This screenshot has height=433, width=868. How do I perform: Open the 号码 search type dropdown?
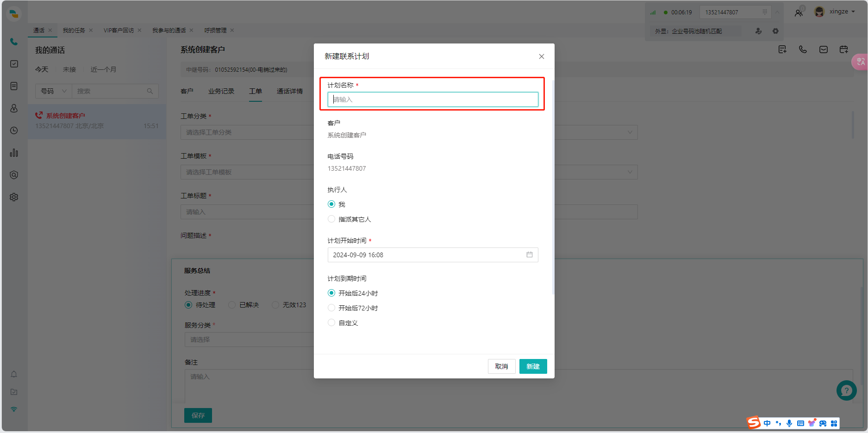pyautogui.click(x=54, y=91)
